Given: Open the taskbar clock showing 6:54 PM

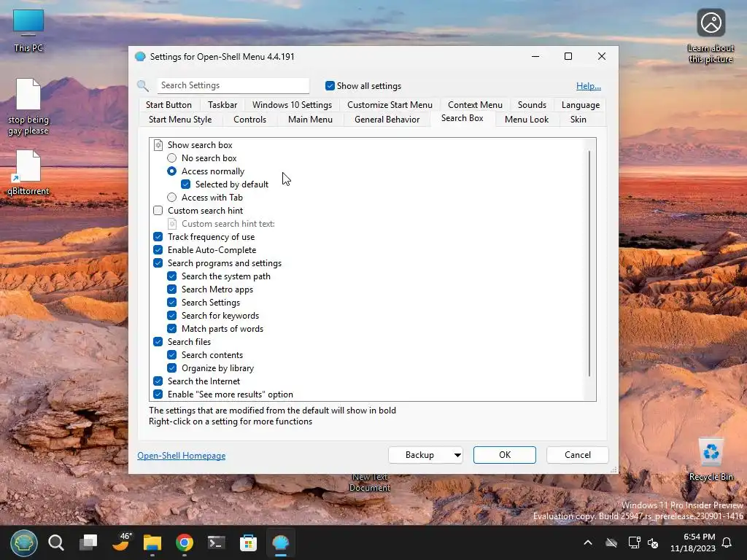Looking at the screenshot, I should point(693,542).
